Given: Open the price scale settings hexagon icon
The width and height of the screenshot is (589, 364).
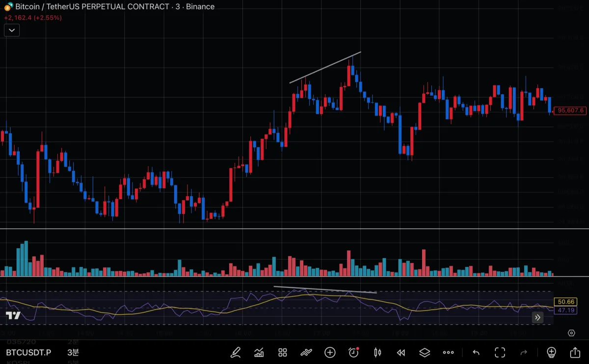Looking at the screenshot, I should [x=571, y=333].
